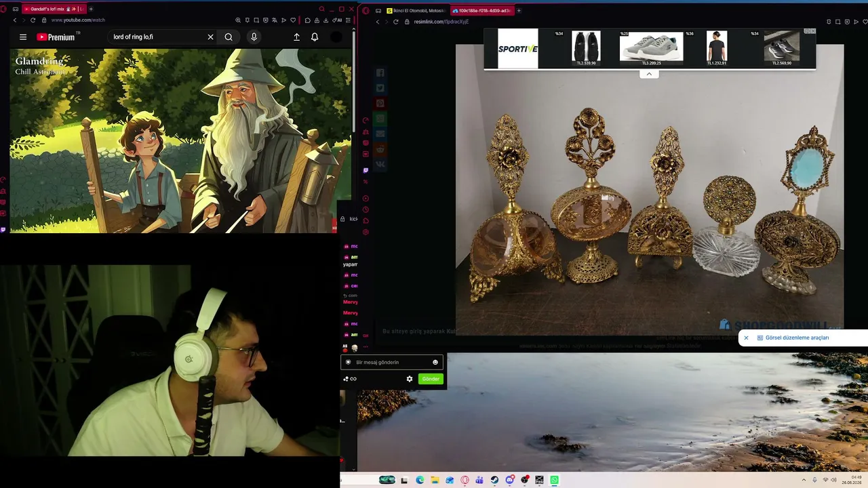Open a new tab in YouTube window
This screenshot has width=868, height=488.
tap(91, 9)
